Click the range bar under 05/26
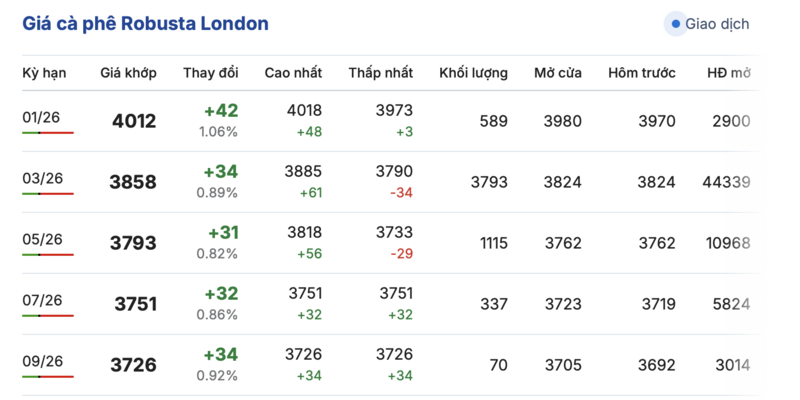Image resolution: width=800 pixels, height=400 pixels. click(48, 254)
